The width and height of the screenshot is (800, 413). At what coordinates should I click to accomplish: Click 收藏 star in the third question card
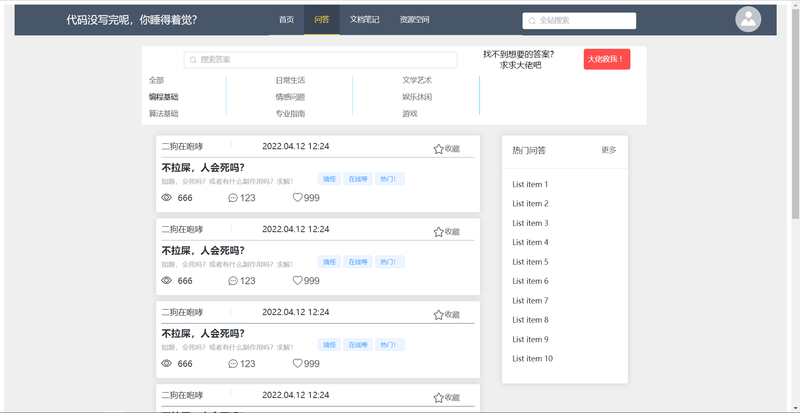438,315
